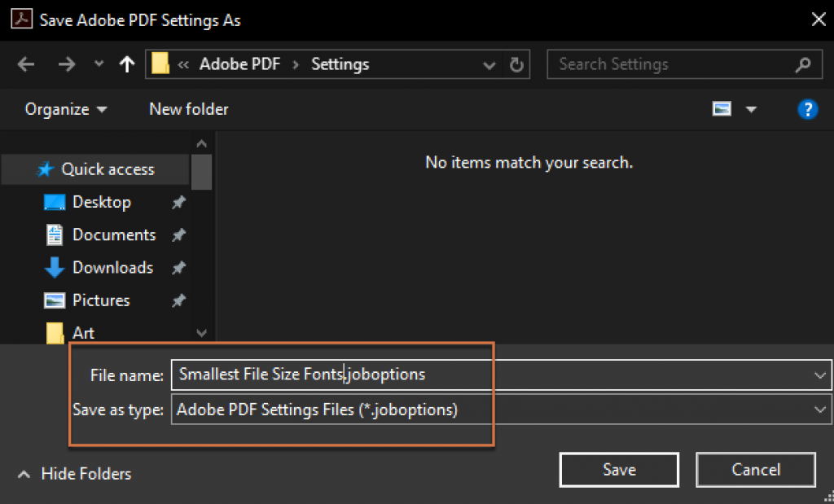Click the Settings breadcrumb segment
Viewport: 834px width, 504px height.
coord(340,64)
